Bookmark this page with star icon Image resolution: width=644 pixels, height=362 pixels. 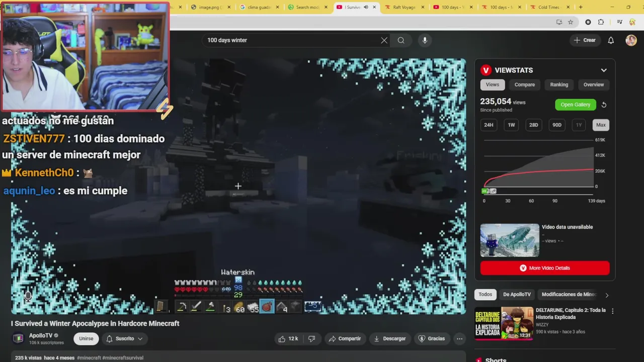point(571,22)
